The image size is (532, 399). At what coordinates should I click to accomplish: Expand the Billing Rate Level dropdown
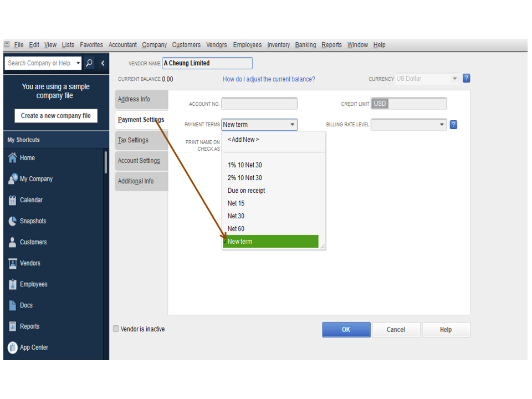pyautogui.click(x=442, y=125)
